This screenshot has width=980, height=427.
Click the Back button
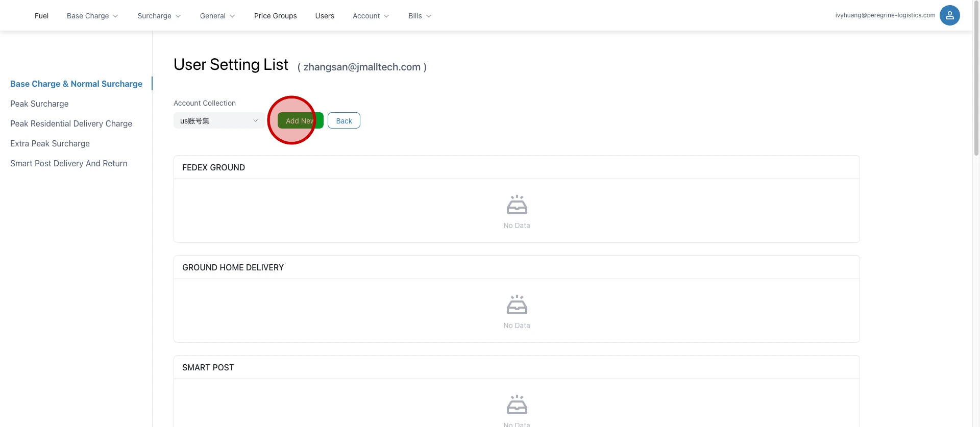point(344,121)
